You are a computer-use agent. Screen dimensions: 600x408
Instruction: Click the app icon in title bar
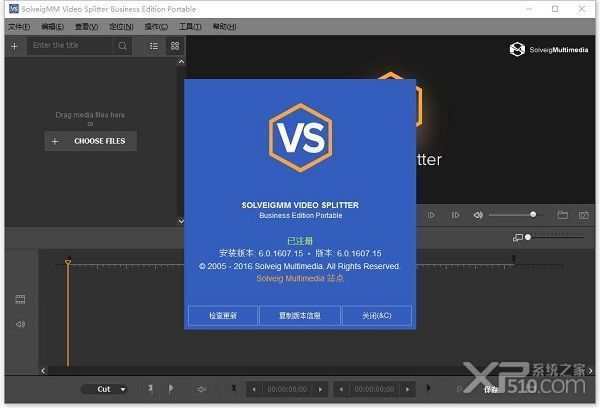(14, 9)
